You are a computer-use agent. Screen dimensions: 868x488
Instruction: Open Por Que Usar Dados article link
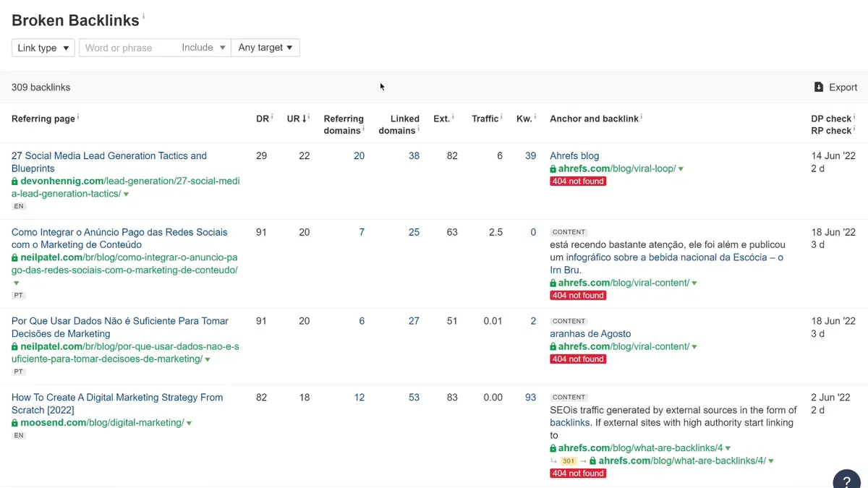[x=120, y=328]
